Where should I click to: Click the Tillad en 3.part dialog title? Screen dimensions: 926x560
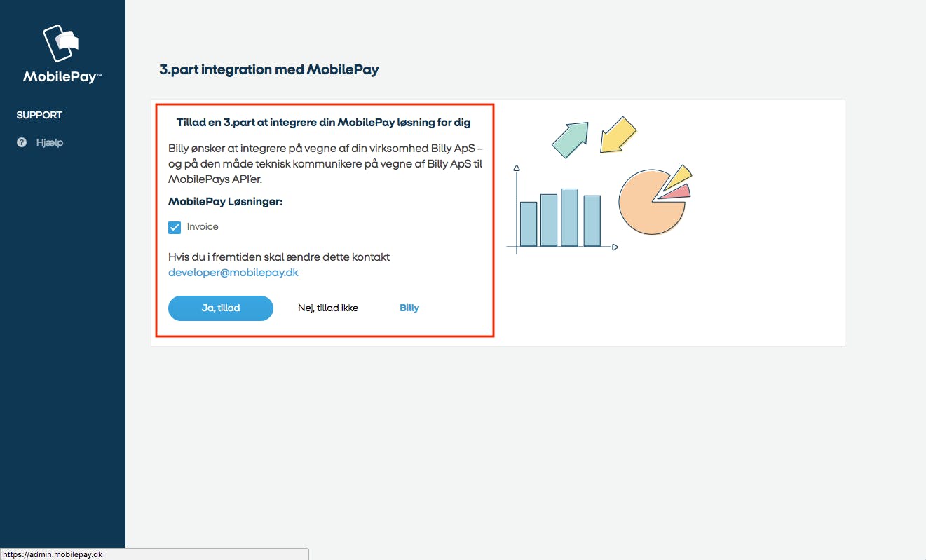click(323, 123)
